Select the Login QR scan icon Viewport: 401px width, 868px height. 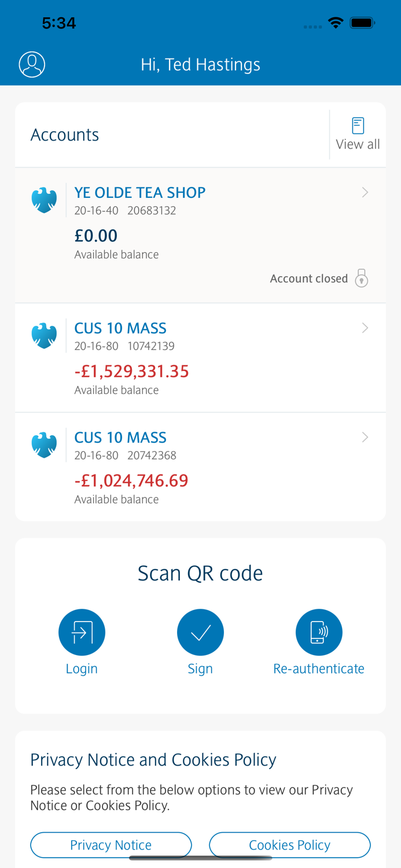[82, 632]
